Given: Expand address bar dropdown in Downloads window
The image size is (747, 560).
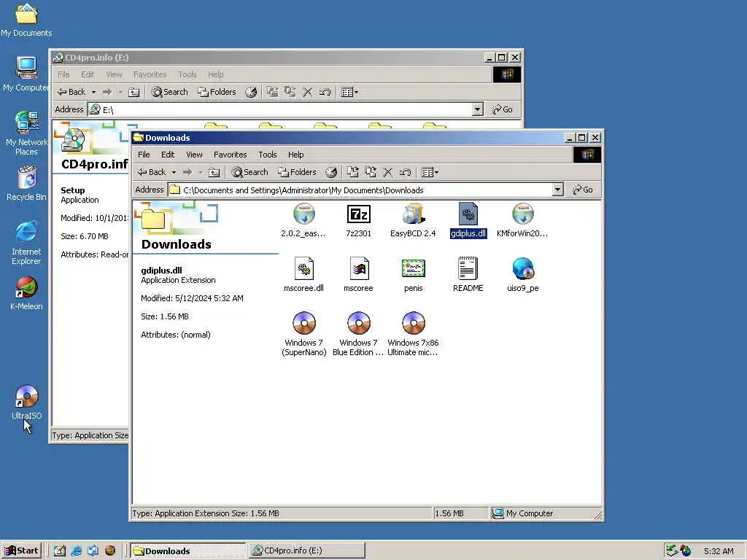Looking at the screenshot, I should tap(558, 190).
